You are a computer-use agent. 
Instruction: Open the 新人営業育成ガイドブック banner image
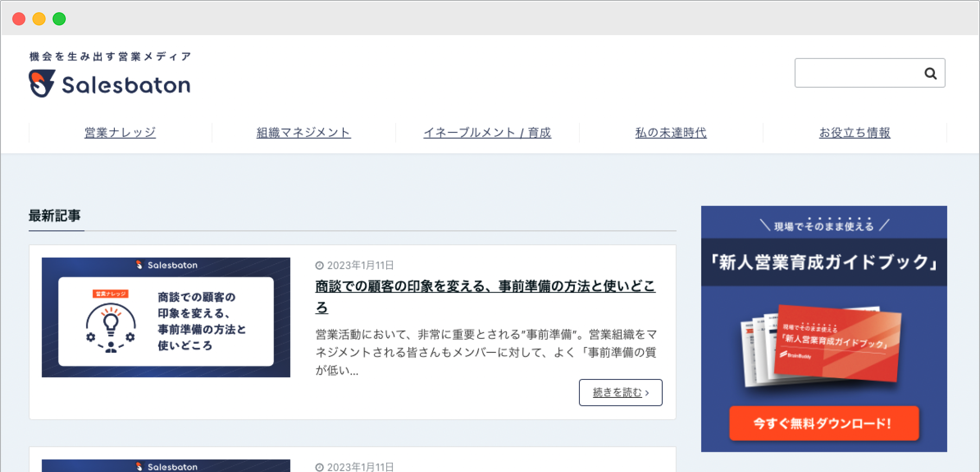click(824, 329)
